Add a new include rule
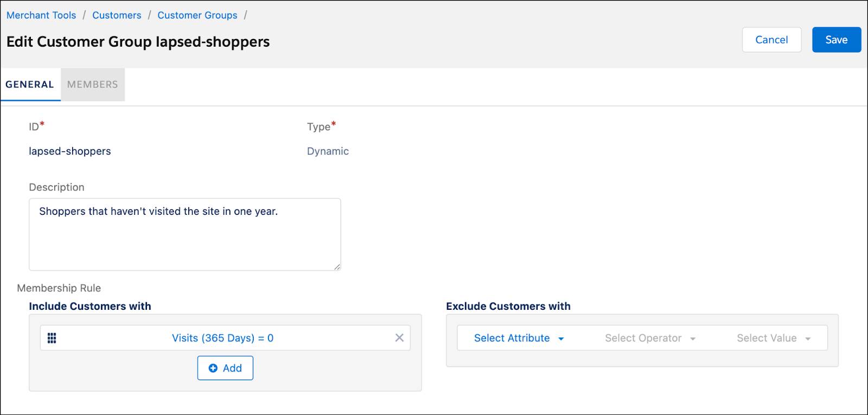This screenshot has width=868, height=415. point(225,368)
